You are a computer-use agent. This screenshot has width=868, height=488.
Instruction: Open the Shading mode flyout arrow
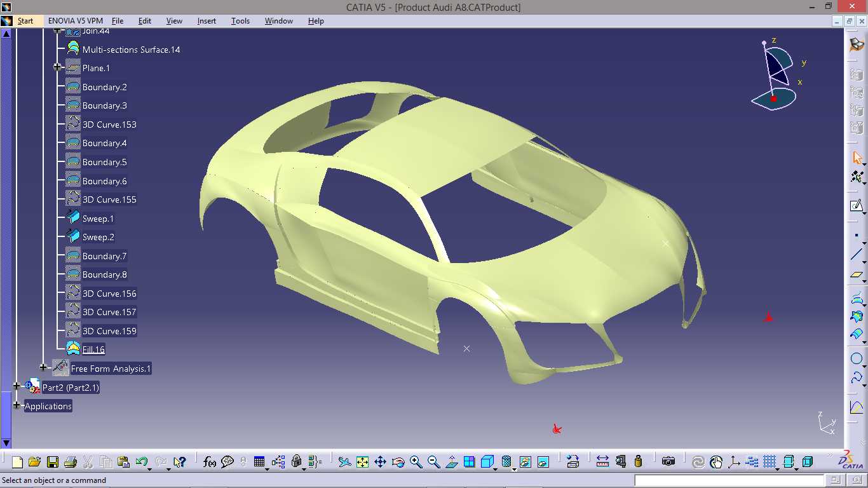click(514, 469)
